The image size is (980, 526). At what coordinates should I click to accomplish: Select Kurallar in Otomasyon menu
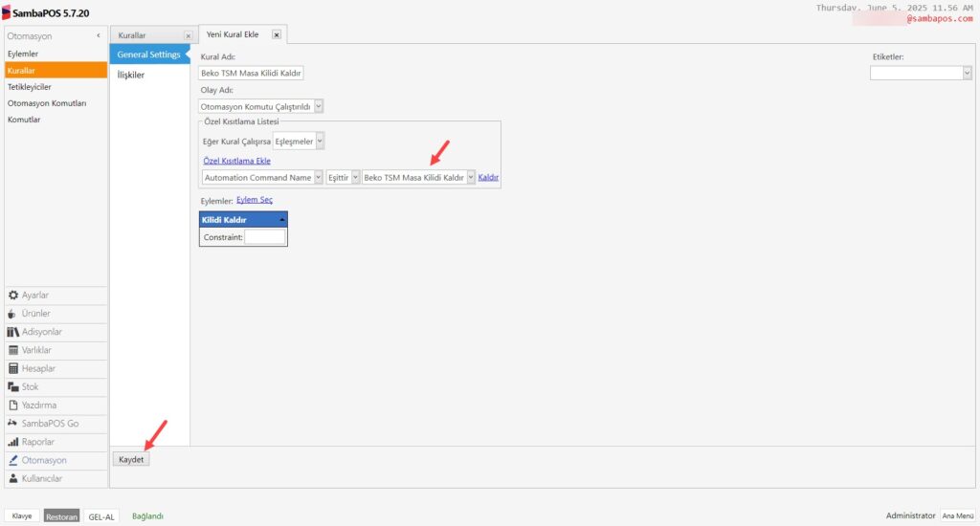point(56,70)
